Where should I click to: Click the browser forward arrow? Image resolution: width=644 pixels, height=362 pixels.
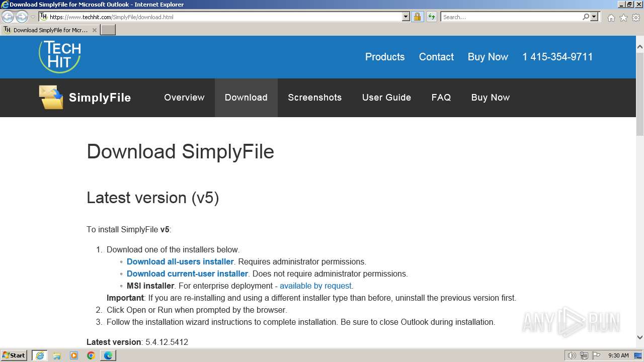coord(22,17)
